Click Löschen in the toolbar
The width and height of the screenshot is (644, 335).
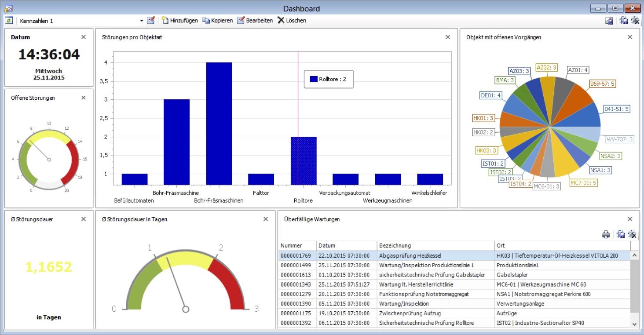point(292,20)
